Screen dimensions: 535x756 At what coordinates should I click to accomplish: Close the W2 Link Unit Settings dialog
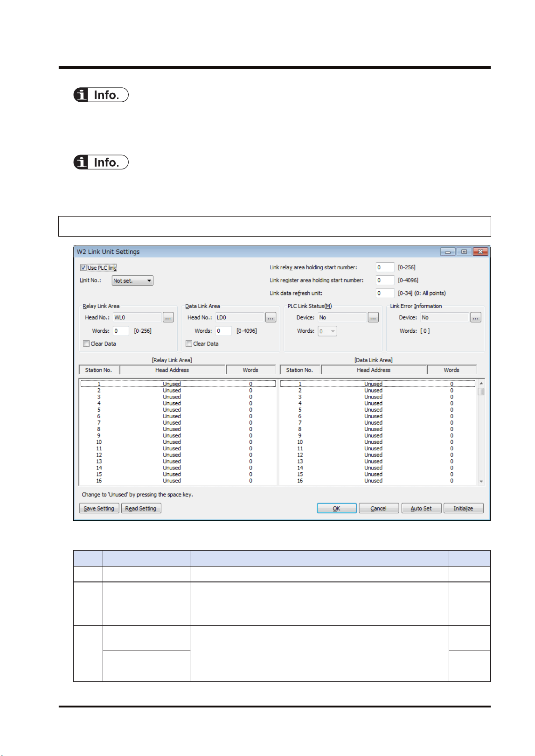tap(480, 252)
